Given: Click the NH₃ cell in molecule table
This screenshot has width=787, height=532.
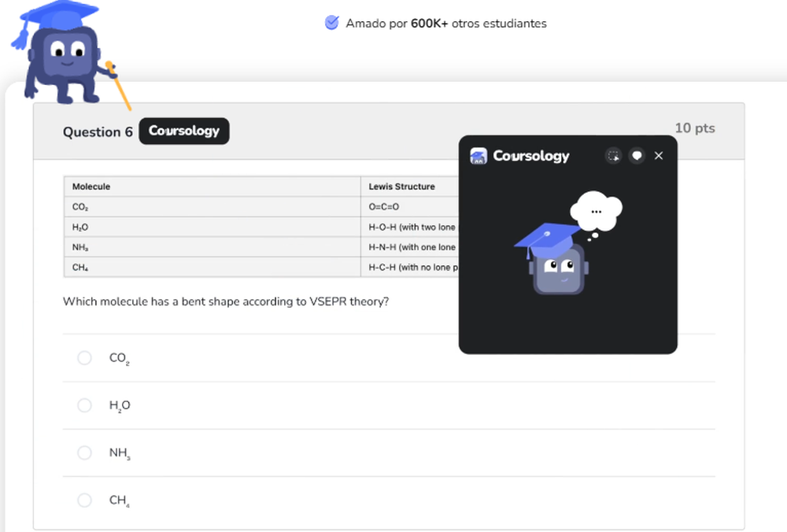Looking at the screenshot, I should tap(212, 247).
